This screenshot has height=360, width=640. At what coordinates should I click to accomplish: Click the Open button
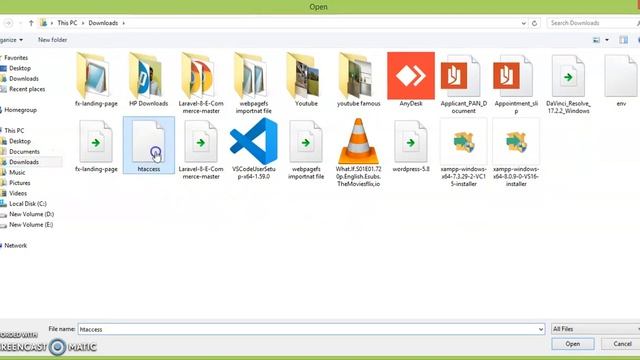[573, 344]
